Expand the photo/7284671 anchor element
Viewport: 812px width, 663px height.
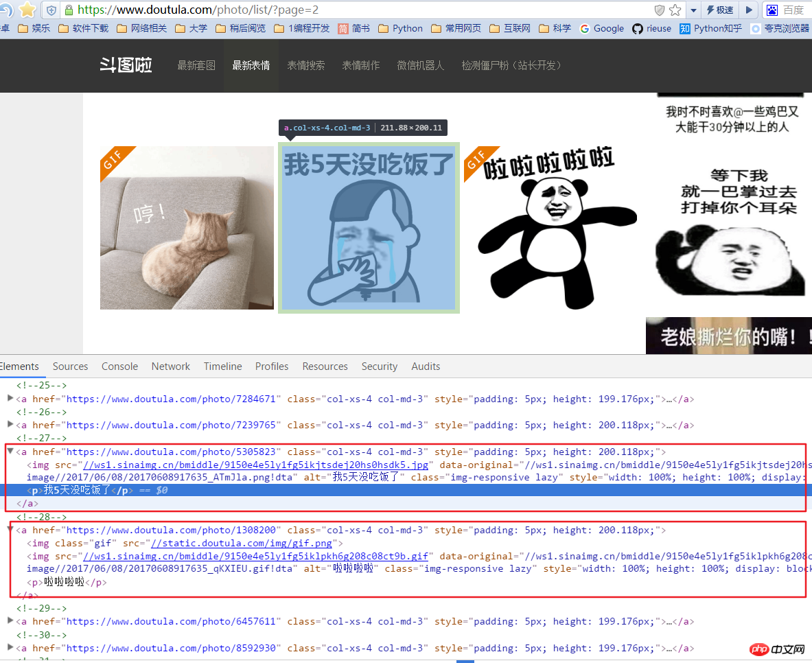10,399
